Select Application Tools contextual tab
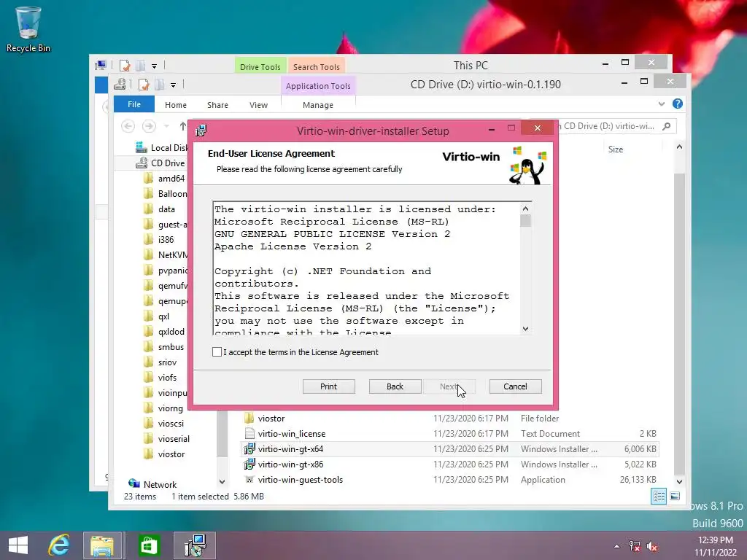The height and width of the screenshot is (560, 747). click(x=318, y=86)
